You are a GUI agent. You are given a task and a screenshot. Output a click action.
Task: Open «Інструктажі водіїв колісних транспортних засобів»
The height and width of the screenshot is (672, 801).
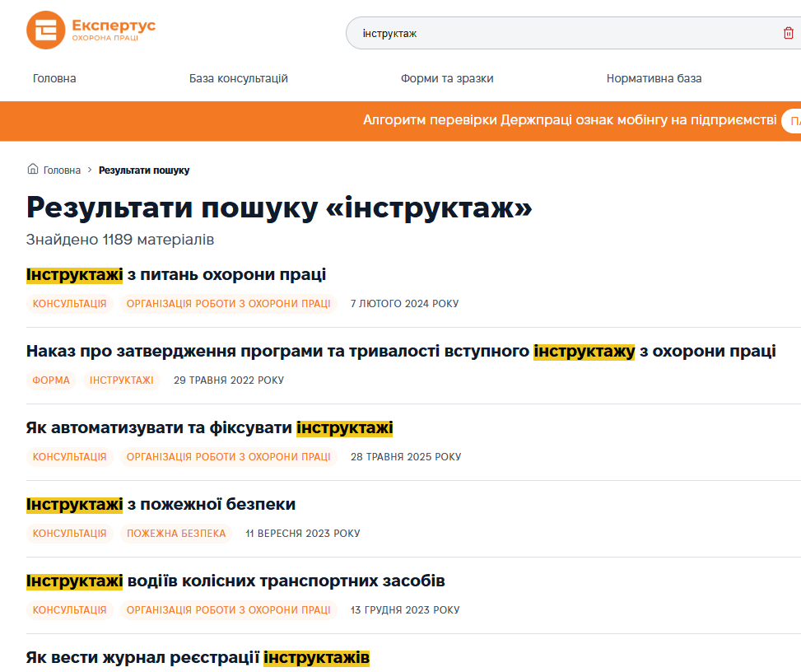click(x=235, y=581)
